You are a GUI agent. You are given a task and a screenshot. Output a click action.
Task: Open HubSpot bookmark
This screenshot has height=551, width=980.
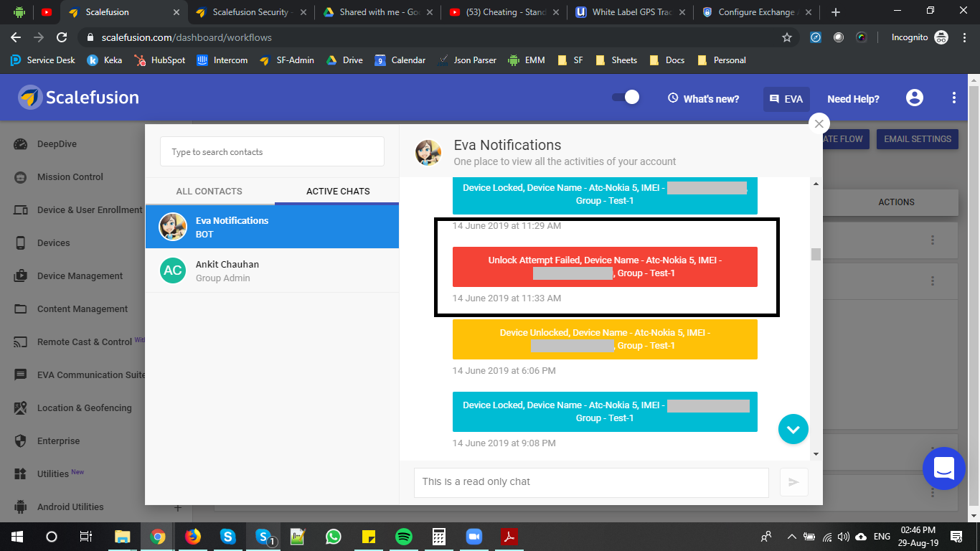point(159,60)
